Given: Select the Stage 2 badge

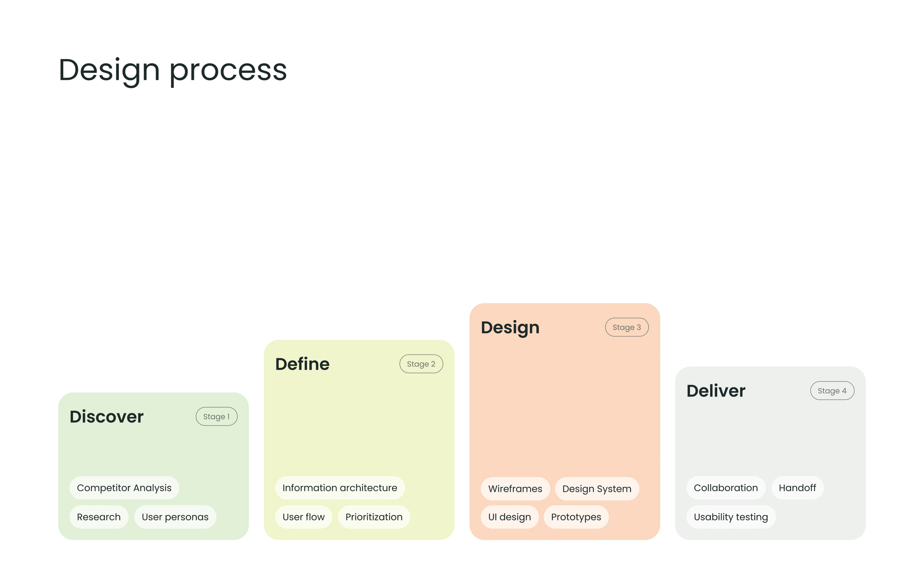Looking at the screenshot, I should click(x=421, y=364).
